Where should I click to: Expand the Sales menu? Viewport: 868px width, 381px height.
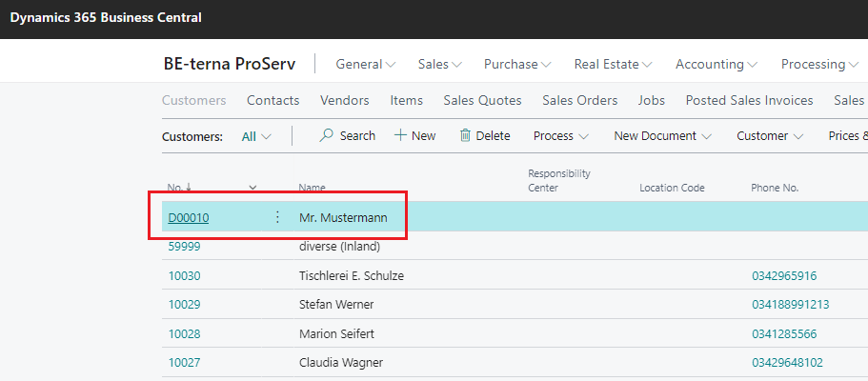pos(440,64)
